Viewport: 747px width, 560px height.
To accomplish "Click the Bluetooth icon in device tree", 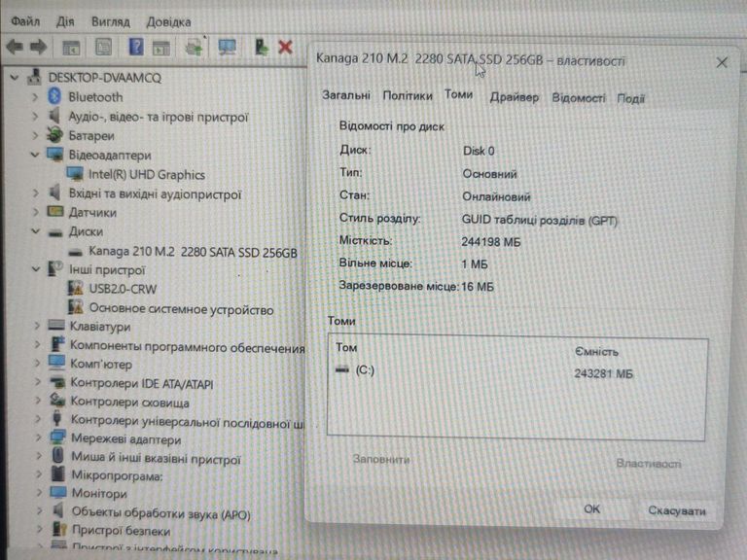I will click(54, 96).
